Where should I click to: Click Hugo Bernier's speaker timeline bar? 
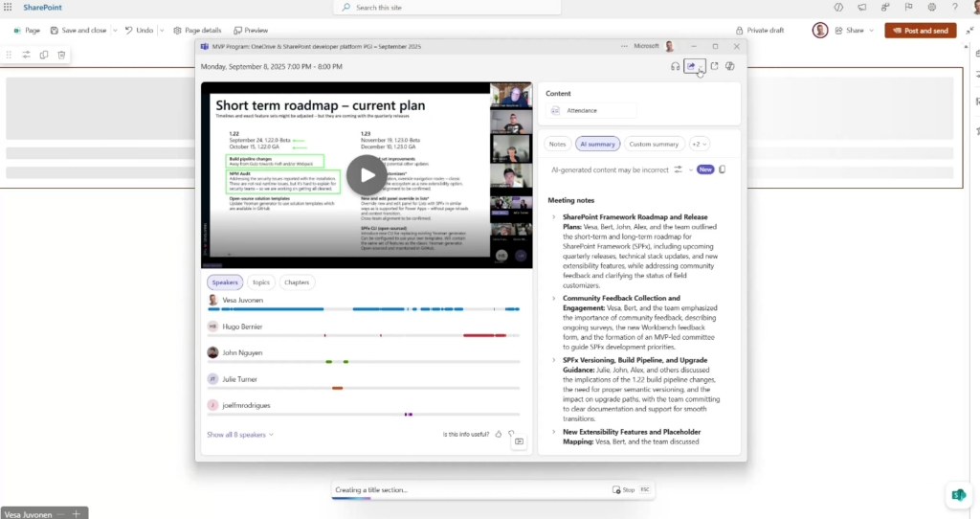(x=363, y=336)
